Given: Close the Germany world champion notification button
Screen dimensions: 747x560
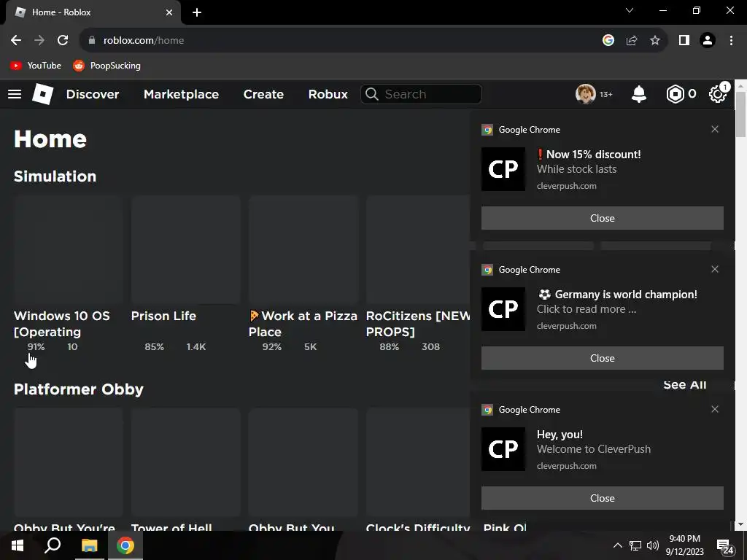Looking at the screenshot, I should tap(602, 357).
